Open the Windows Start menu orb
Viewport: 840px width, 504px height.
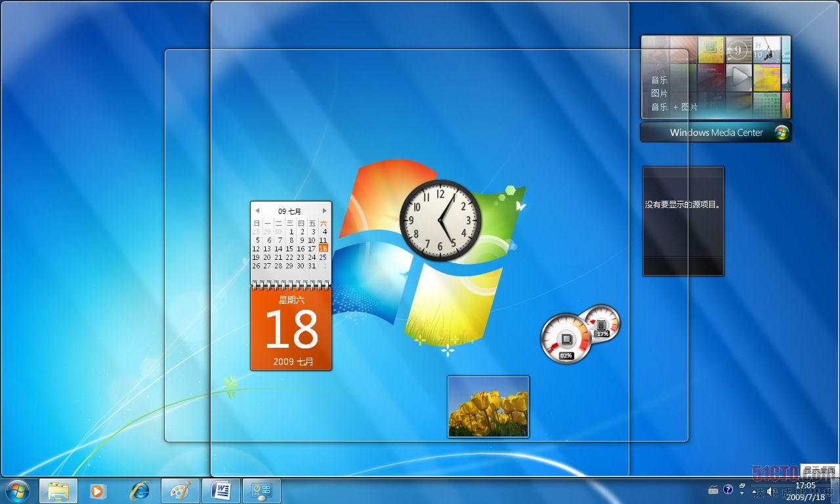coord(17,491)
